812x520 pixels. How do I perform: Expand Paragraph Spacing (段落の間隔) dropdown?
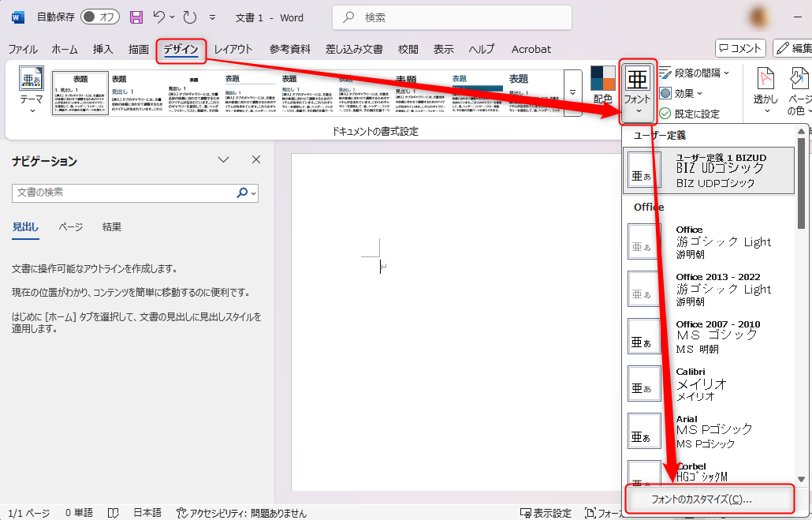[x=694, y=73]
